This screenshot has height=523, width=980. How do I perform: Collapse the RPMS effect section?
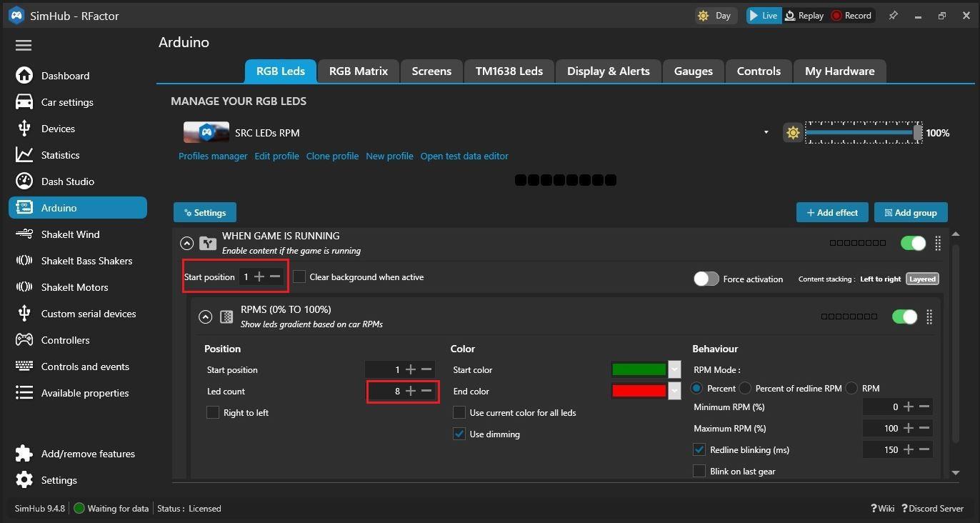206,317
